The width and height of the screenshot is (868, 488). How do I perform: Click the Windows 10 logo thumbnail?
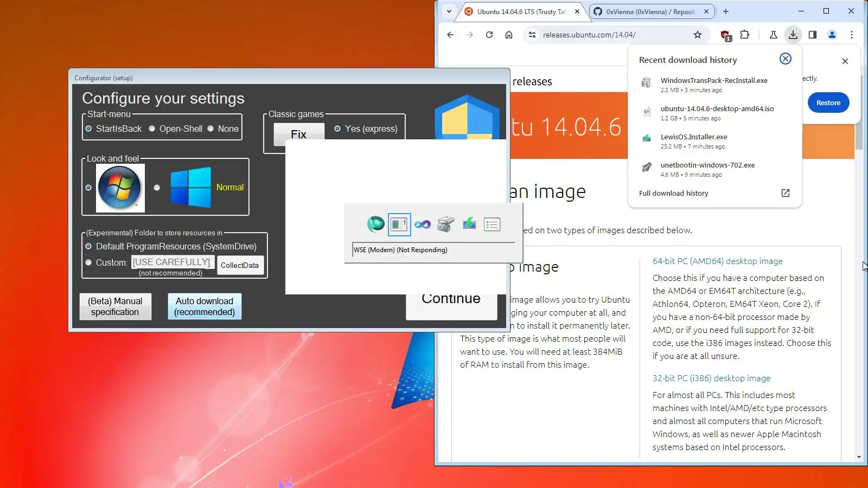click(x=190, y=188)
